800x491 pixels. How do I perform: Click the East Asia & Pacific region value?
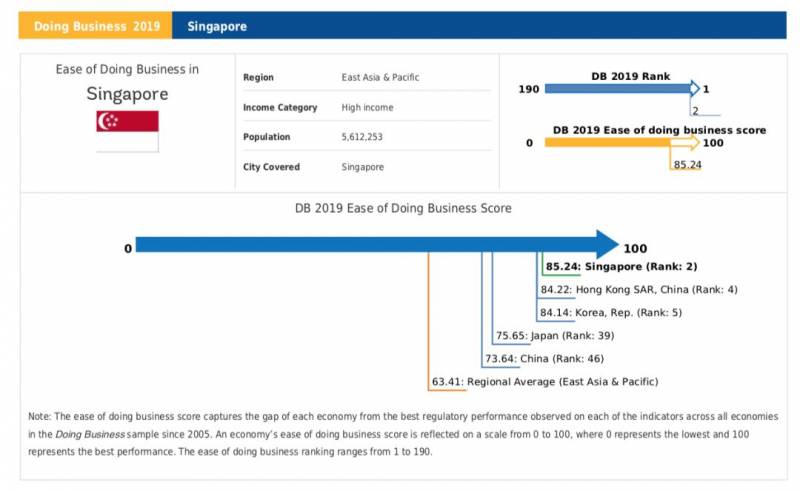(382, 78)
